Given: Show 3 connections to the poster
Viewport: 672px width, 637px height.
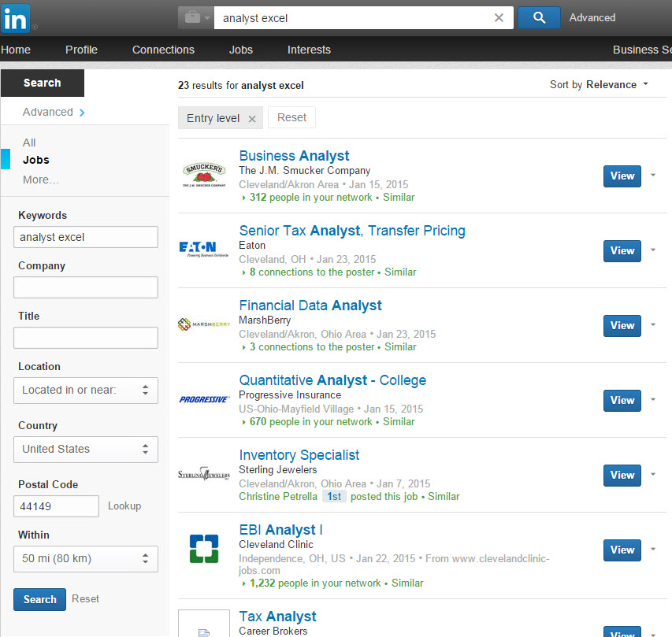Looking at the screenshot, I should tap(312, 347).
